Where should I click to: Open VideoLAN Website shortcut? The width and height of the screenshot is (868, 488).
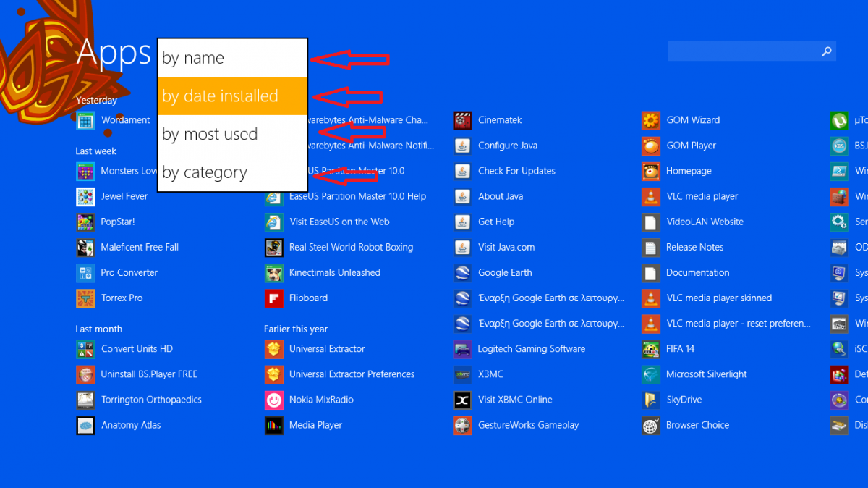point(693,222)
